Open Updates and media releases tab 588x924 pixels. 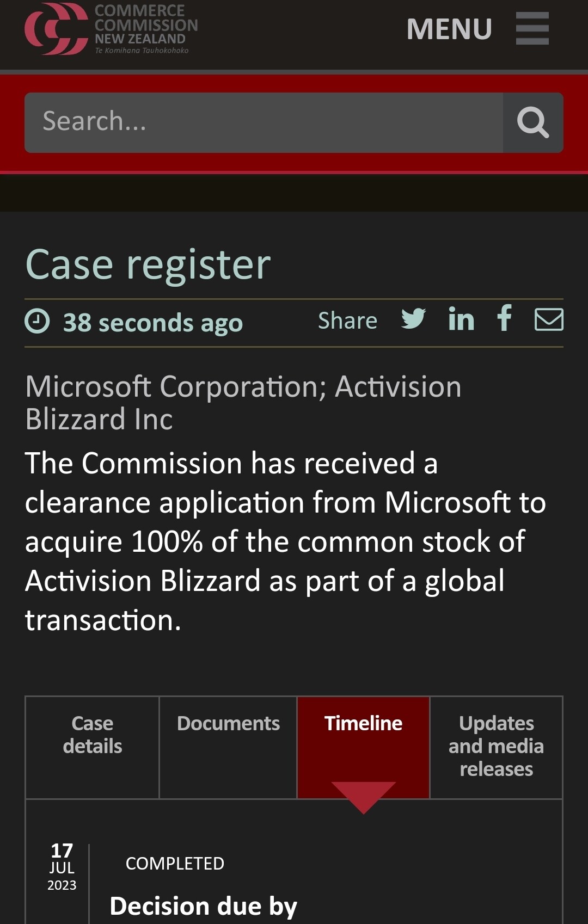point(496,746)
